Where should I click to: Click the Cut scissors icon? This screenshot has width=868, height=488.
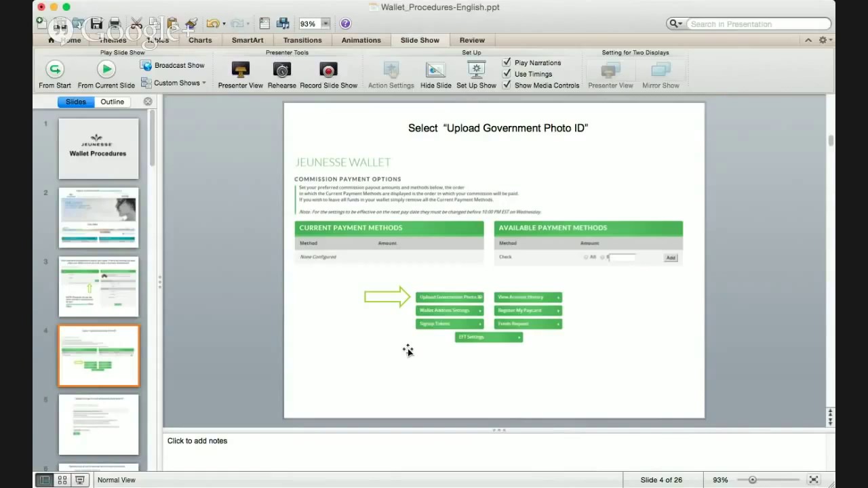pos(136,24)
